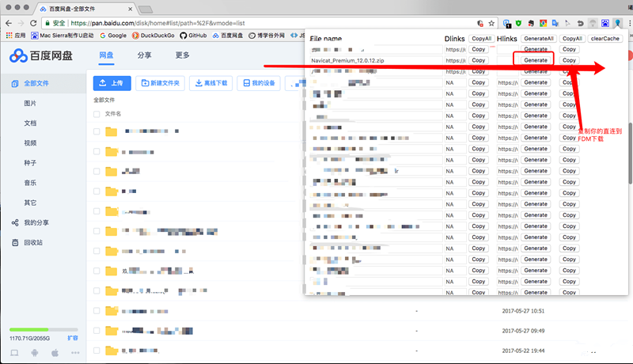Click the green shield extension icon
The image size is (633, 364).
pos(519,24)
